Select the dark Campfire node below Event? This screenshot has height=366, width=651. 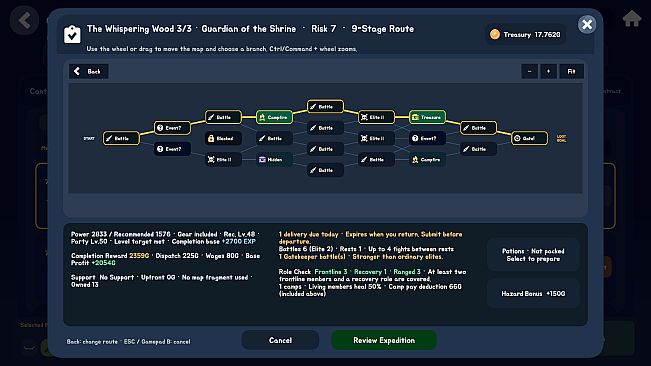[428, 159]
